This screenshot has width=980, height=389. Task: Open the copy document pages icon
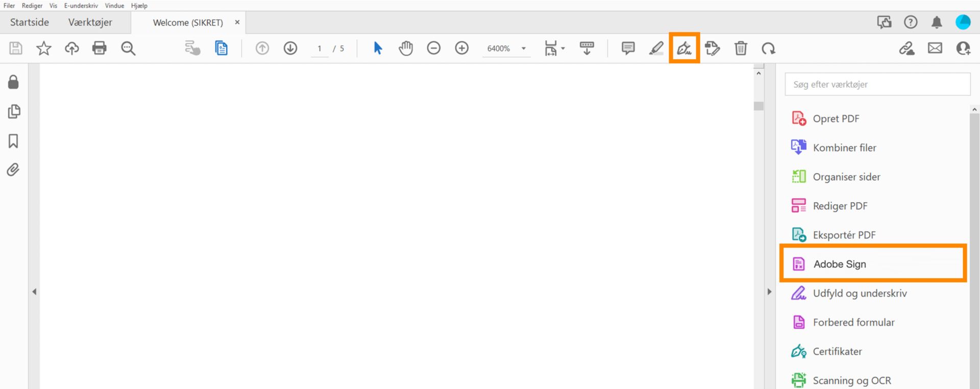point(222,48)
